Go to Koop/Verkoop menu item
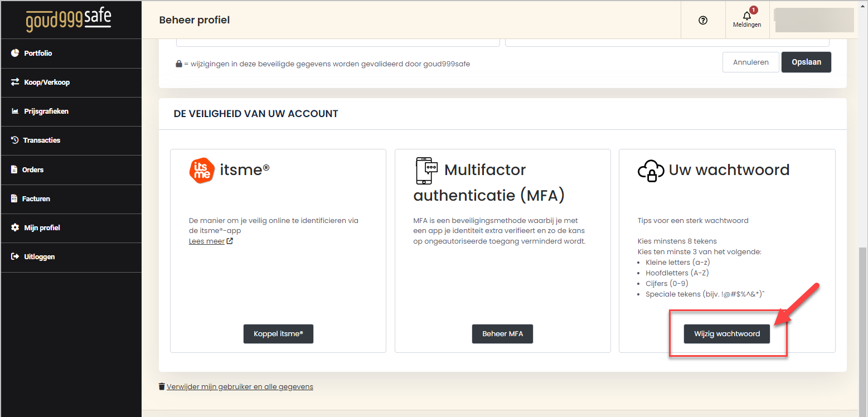 point(71,82)
